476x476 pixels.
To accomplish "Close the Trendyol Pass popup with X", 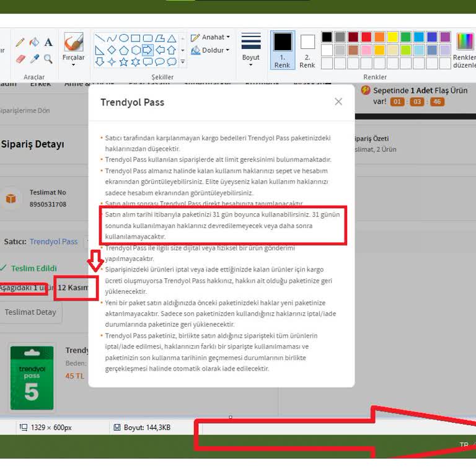I will pyautogui.click(x=338, y=102).
